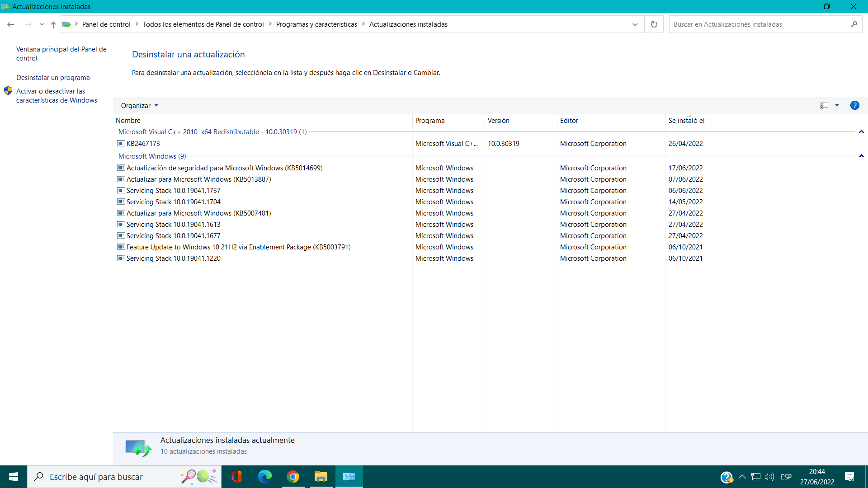Select the Microsoft Windows (9) group header
Image resolution: width=868 pixels, height=488 pixels.
[x=152, y=156]
